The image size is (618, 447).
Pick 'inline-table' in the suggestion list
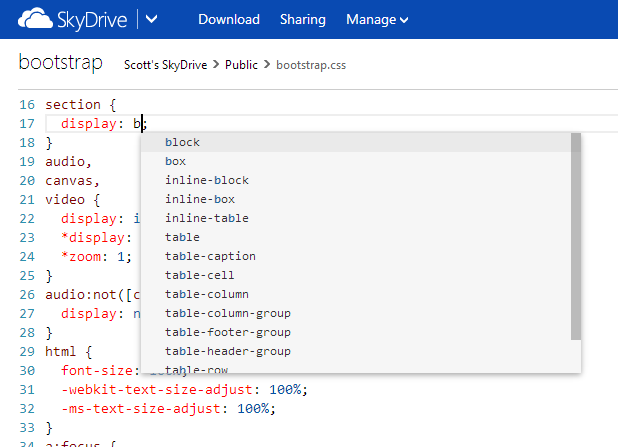[356, 218]
